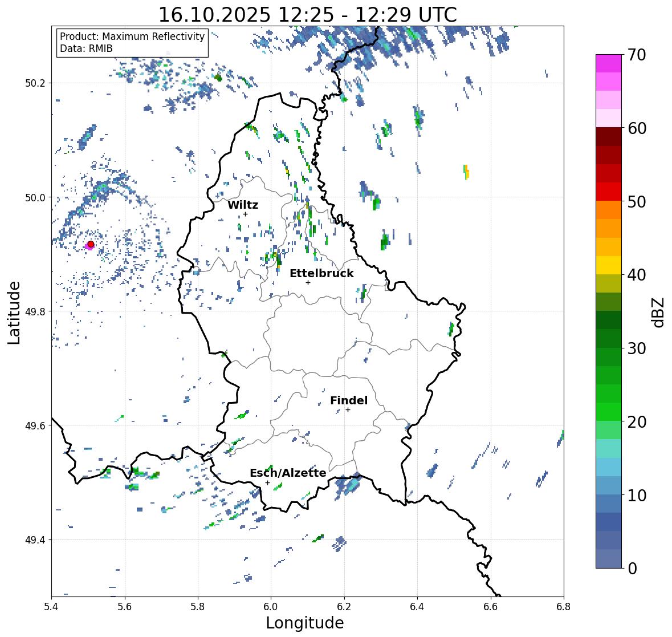672x637 pixels.
Task: Click the longitude tick label 5.8
Action: coord(198,607)
